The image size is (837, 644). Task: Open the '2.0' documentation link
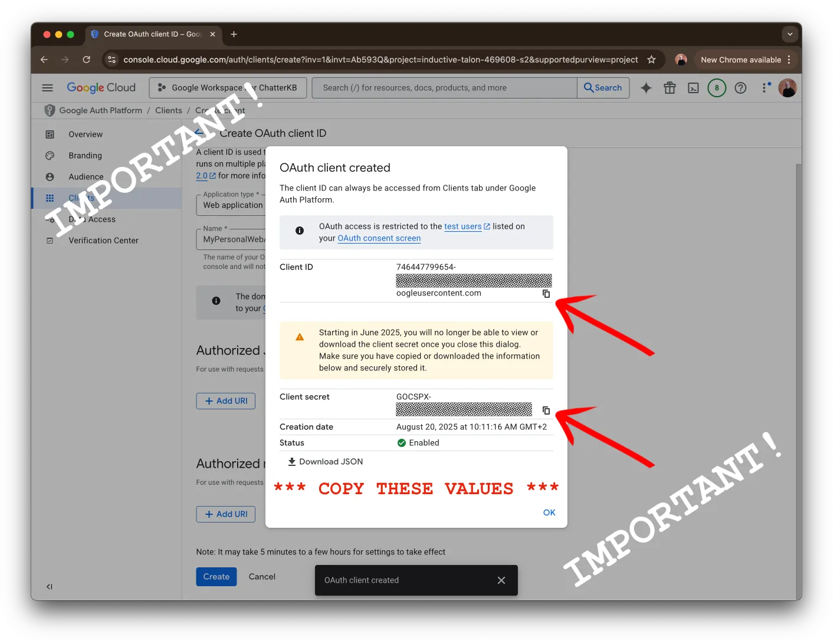click(206, 176)
